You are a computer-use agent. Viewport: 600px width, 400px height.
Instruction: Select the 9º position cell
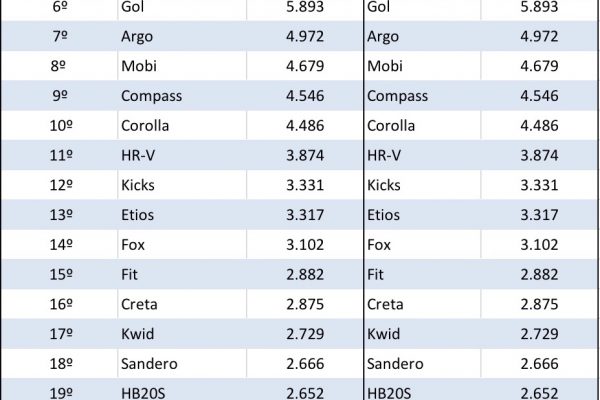click(x=59, y=97)
